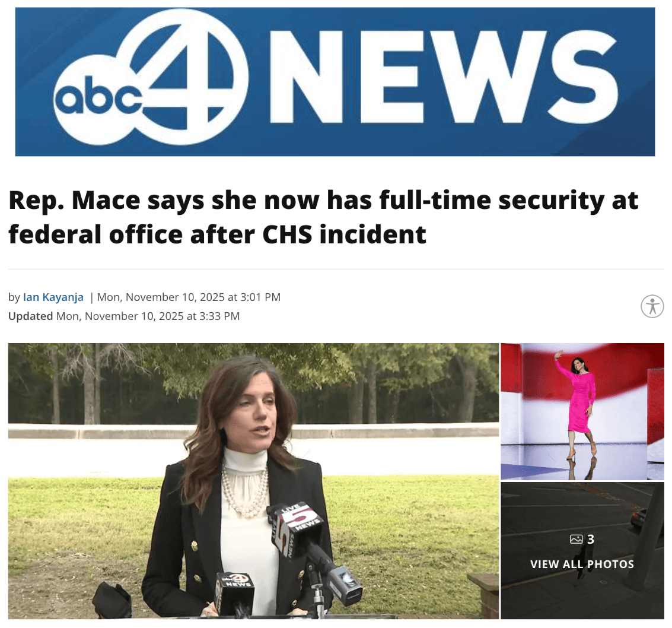Select View All Photos
This screenshot has height=628, width=672.
pyautogui.click(x=582, y=564)
